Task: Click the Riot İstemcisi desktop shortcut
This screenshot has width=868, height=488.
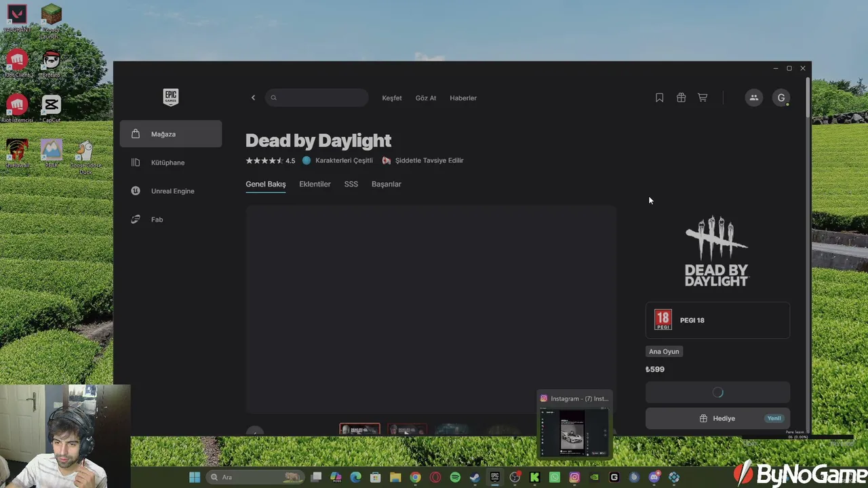Action: pos(16,108)
